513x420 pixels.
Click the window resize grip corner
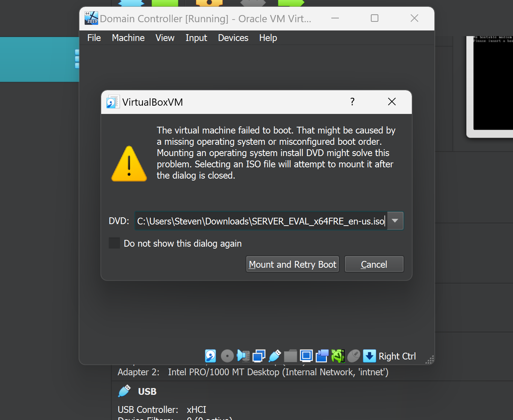[x=430, y=359]
